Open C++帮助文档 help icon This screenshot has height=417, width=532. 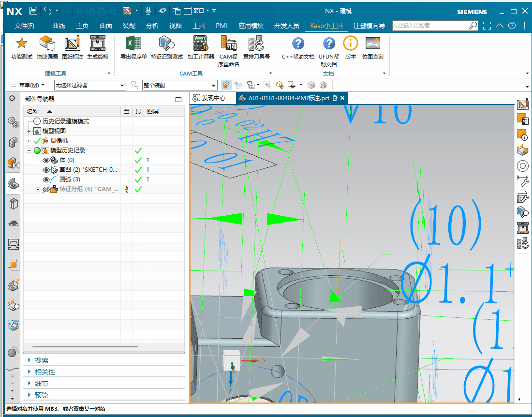(298, 44)
